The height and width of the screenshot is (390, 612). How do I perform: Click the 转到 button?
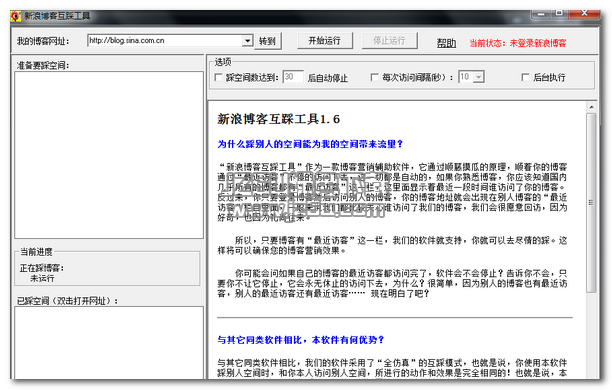[x=267, y=41]
